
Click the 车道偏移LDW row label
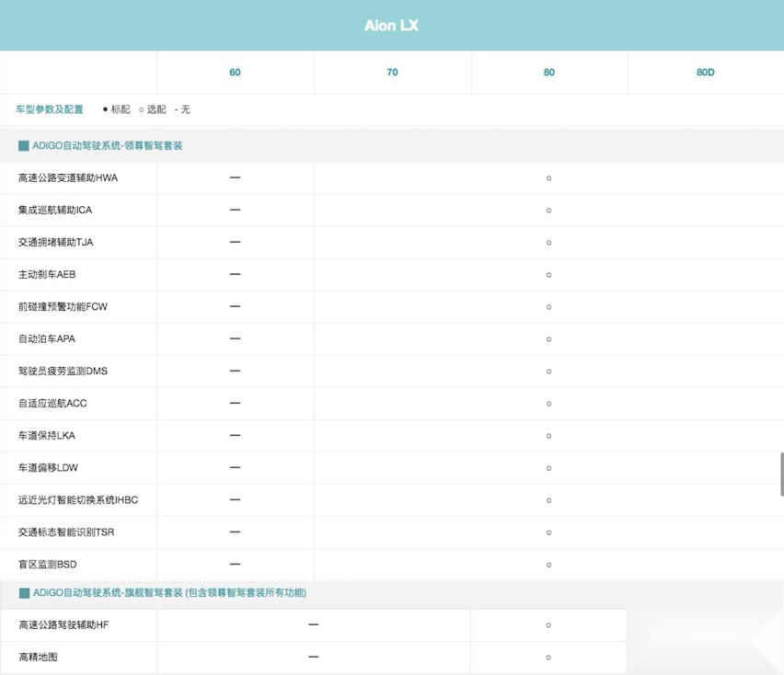(x=48, y=468)
